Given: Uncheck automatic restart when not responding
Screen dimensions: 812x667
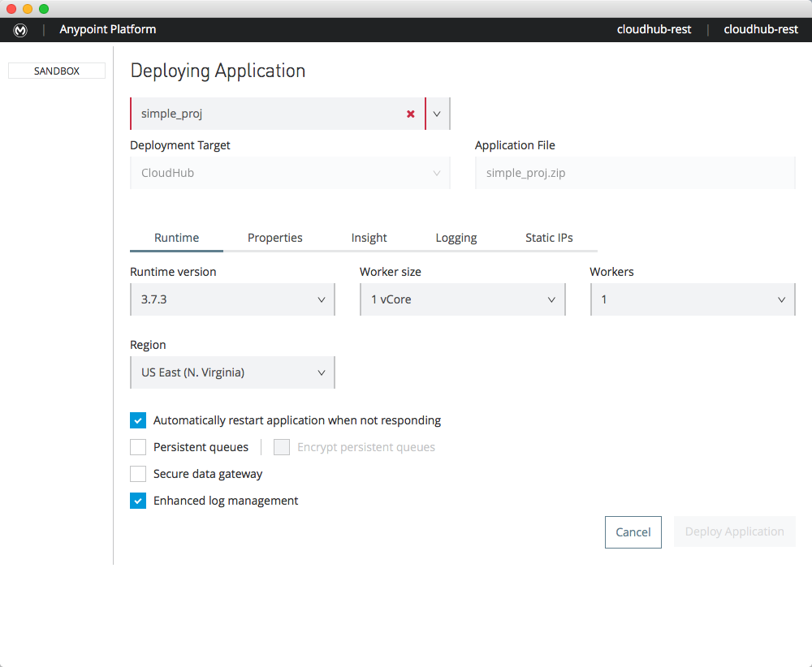Looking at the screenshot, I should 138,420.
